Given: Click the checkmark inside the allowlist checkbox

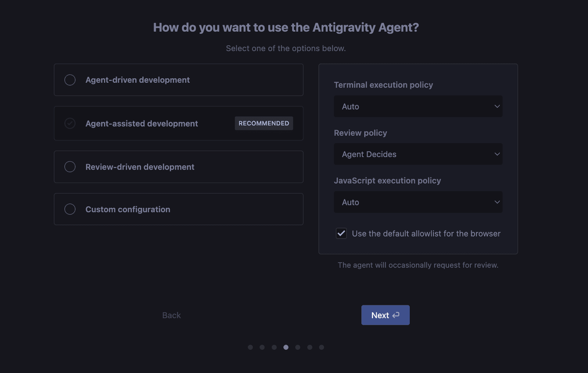Looking at the screenshot, I should pos(341,233).
